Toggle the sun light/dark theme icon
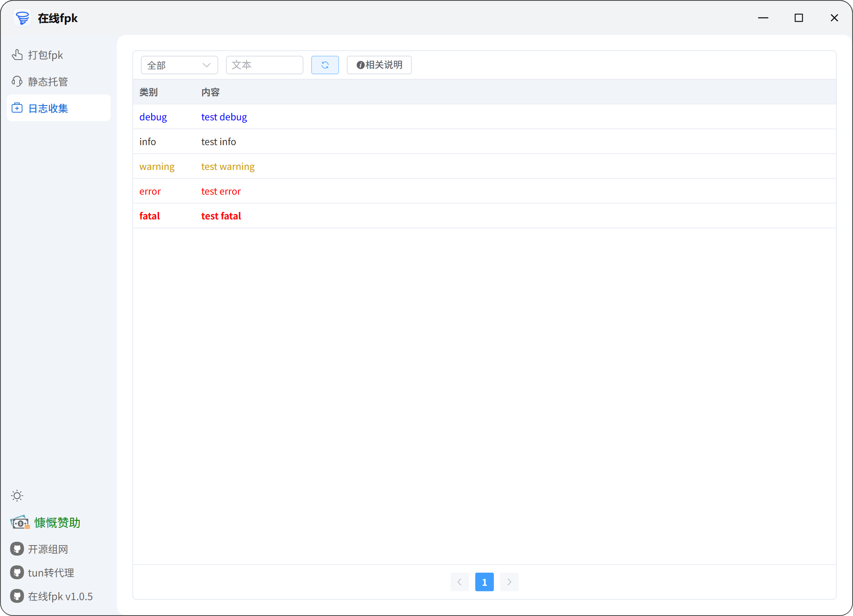The width and height of the screenshot is (853, 616). tap(17, 496)
